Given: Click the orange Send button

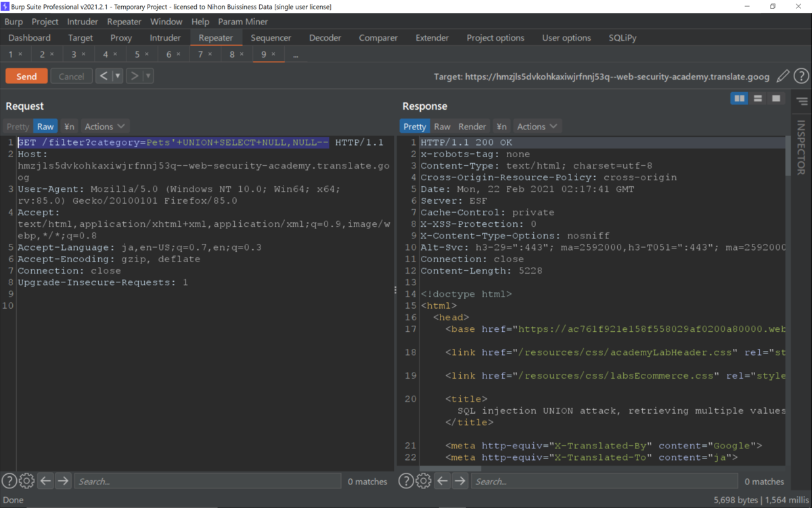Looking at the screenshot, I should pos(26,76).
